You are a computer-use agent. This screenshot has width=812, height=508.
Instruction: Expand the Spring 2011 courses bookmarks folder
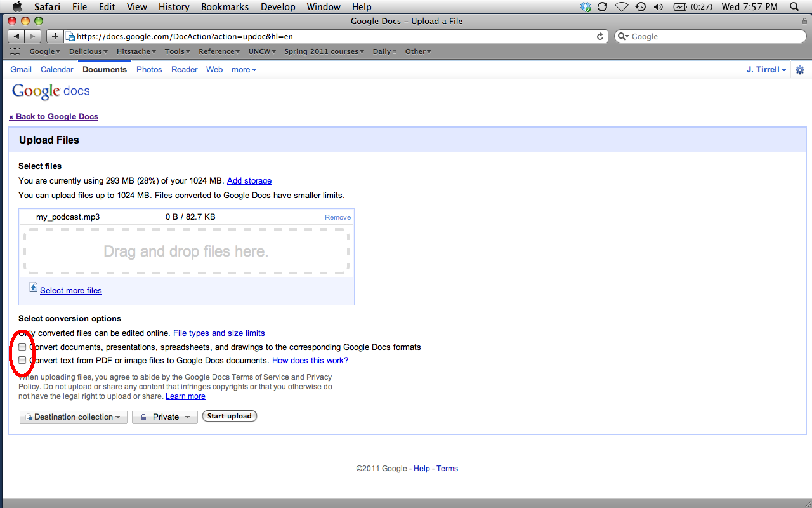pyautogui.click(x=324, y=51)
